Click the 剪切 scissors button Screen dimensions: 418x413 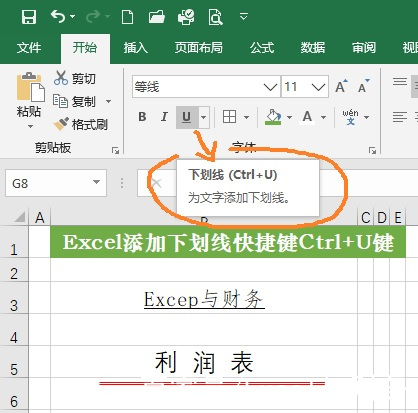(x=75, y=78)
